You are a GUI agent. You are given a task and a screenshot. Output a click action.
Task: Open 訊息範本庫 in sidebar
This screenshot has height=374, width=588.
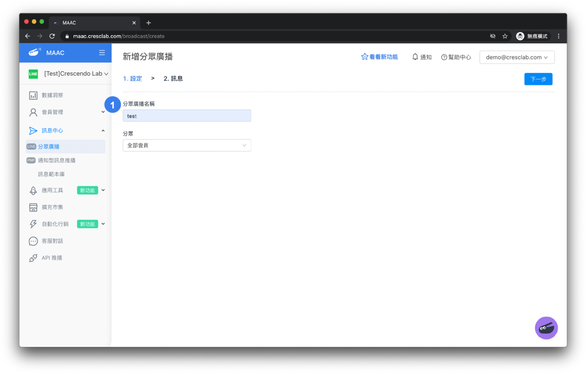click(51, 174)
